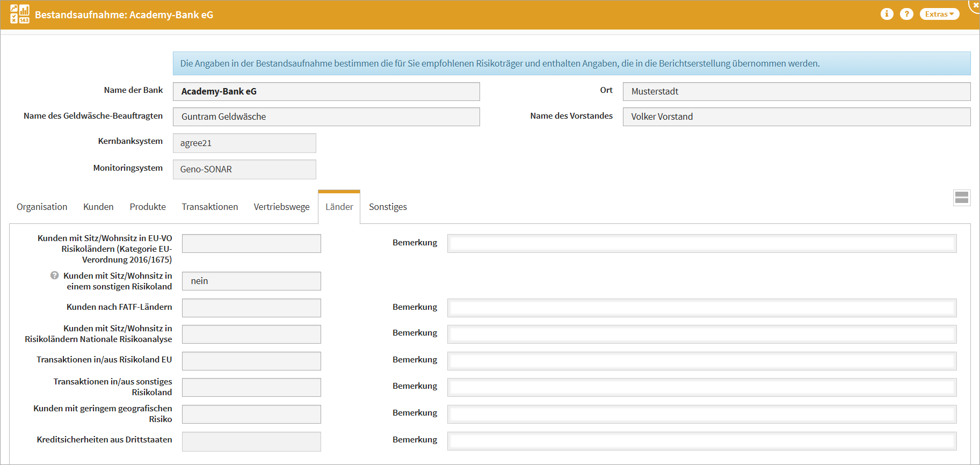The height and width of the screenshot is (465, 980).
Task: Switch to the Organisation tab
Action: coord(42,207)
